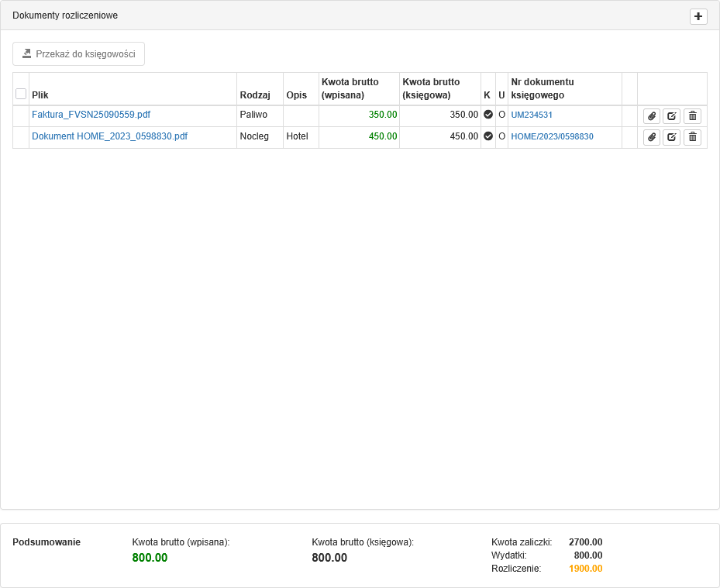Open accounting document HOME/2023/0598830
This screenshot has width=720, height=588.
coord(552,136)
